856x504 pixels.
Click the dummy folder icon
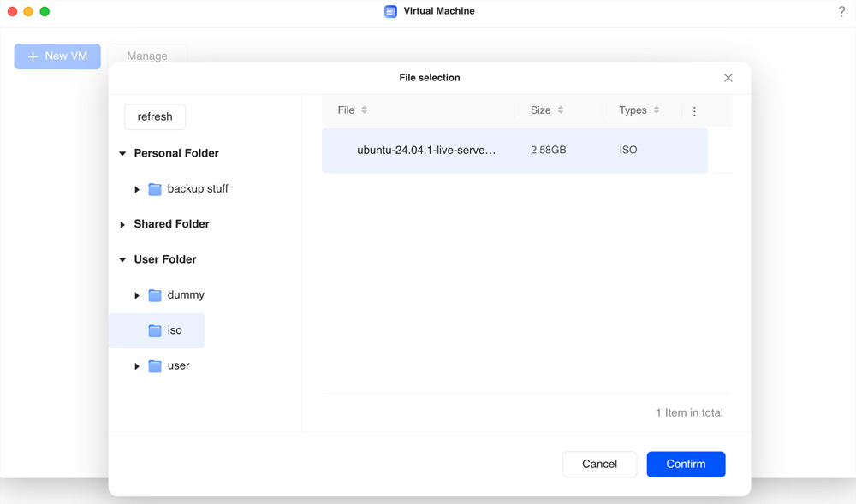[155, 295]
